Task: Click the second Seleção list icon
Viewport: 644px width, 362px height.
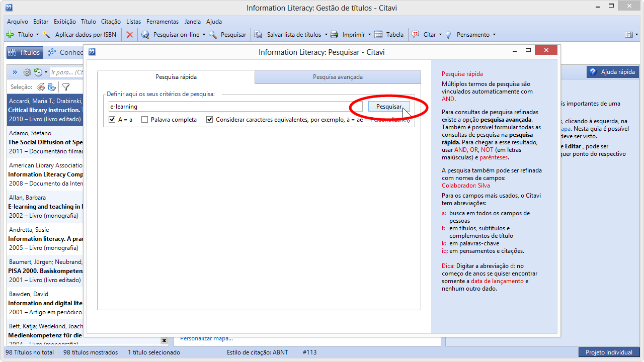Action: (x=51, y=87)
